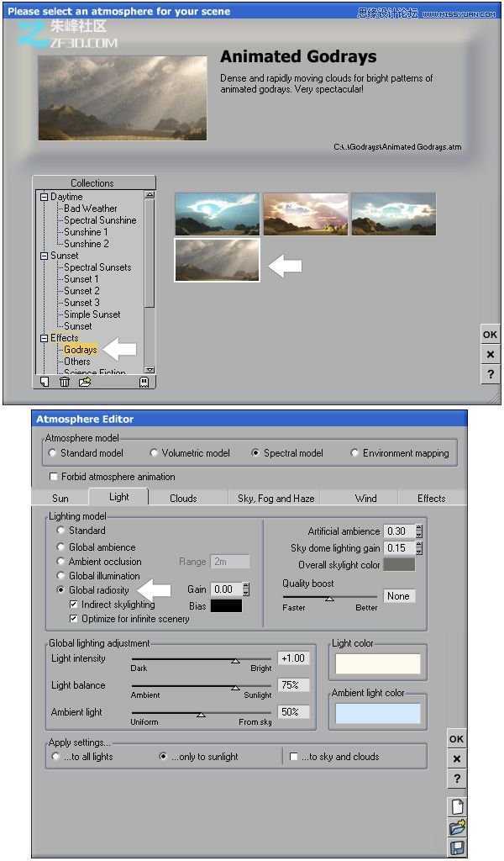This screenshot has height=861, width=504.
Task: Click the open-folder icon below Collections
Action: pyautogui.click(x=85, y=382)
